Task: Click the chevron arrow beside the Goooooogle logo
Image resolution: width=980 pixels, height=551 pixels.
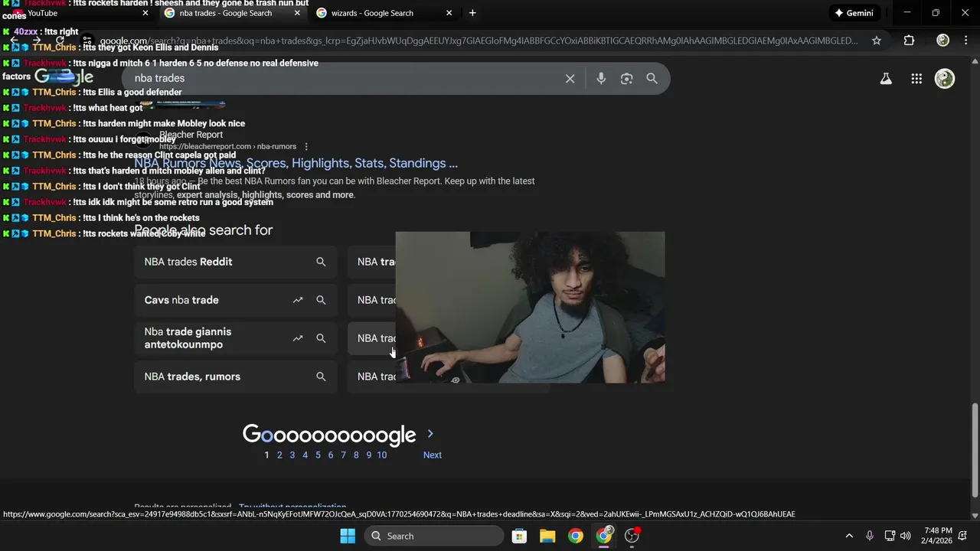Action: coord(430,434)
